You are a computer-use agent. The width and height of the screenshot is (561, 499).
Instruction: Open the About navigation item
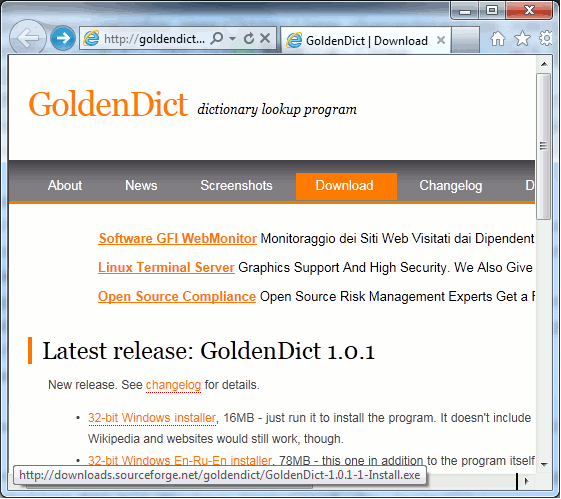tap(65, 186)
